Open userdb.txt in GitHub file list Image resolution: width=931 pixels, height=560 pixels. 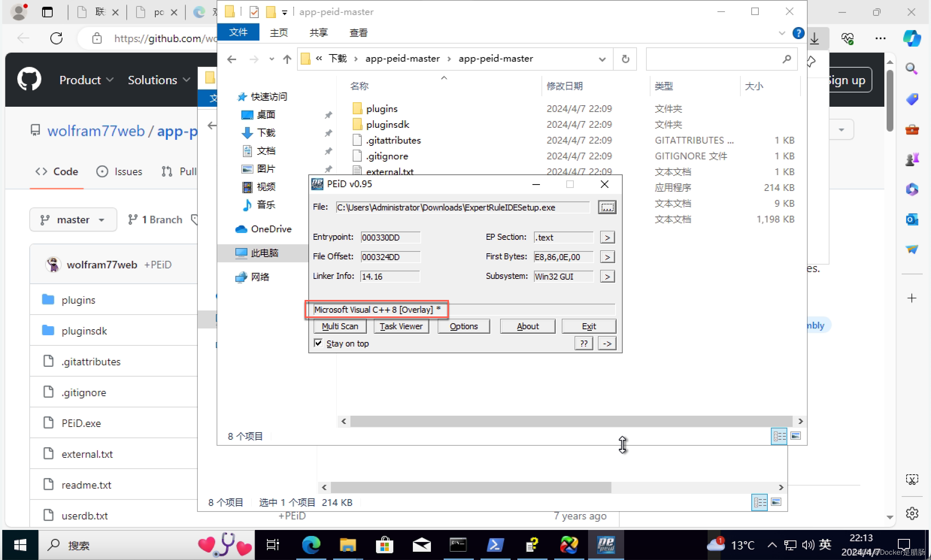(85, 516)
